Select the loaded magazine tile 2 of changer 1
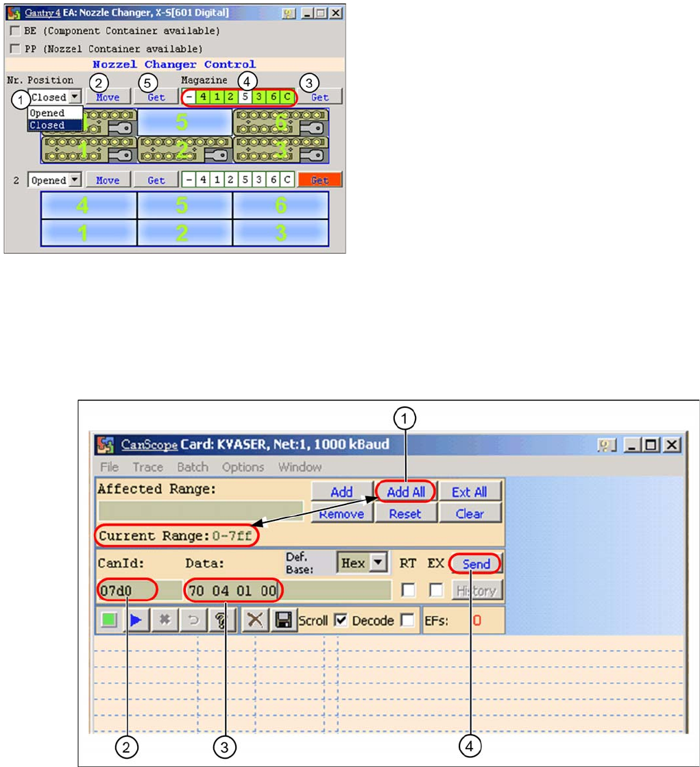This screenshot has width=700, height=767. [x=185, y=149]
